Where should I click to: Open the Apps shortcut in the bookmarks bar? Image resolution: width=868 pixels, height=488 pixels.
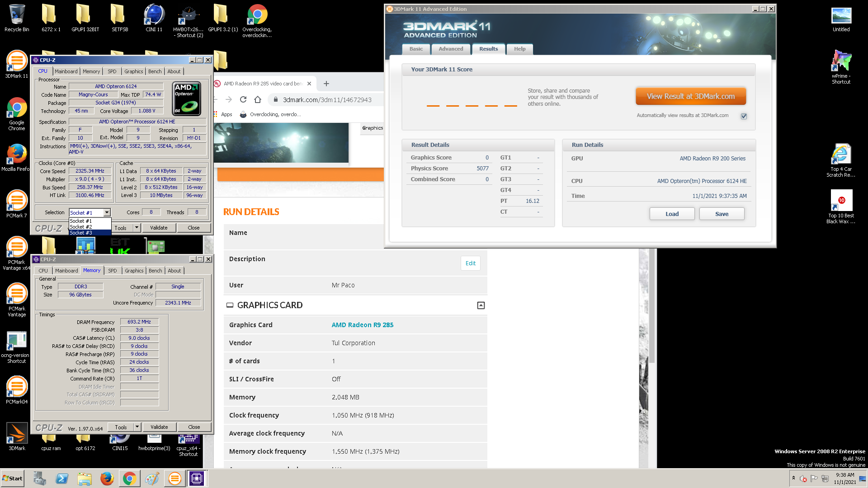pyautogui.click(x=223, y=114)
